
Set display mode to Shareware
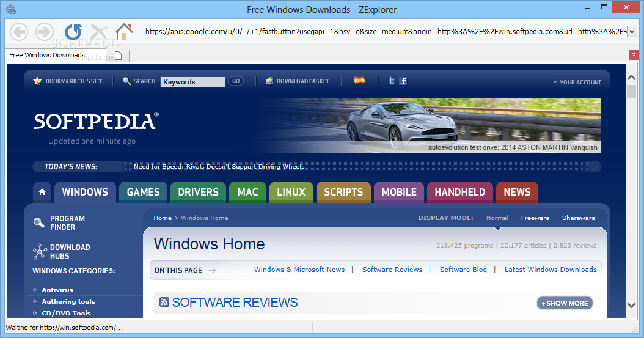[x=578, y=218]
